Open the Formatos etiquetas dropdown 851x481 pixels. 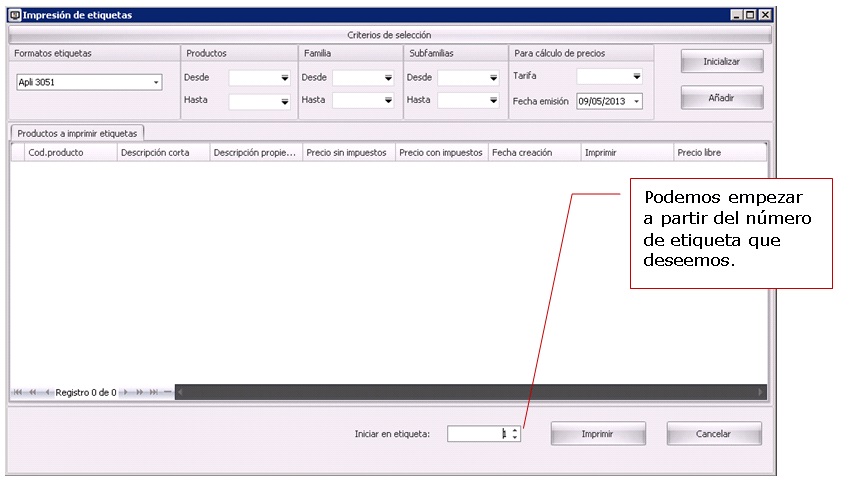(x=157, y=83)
